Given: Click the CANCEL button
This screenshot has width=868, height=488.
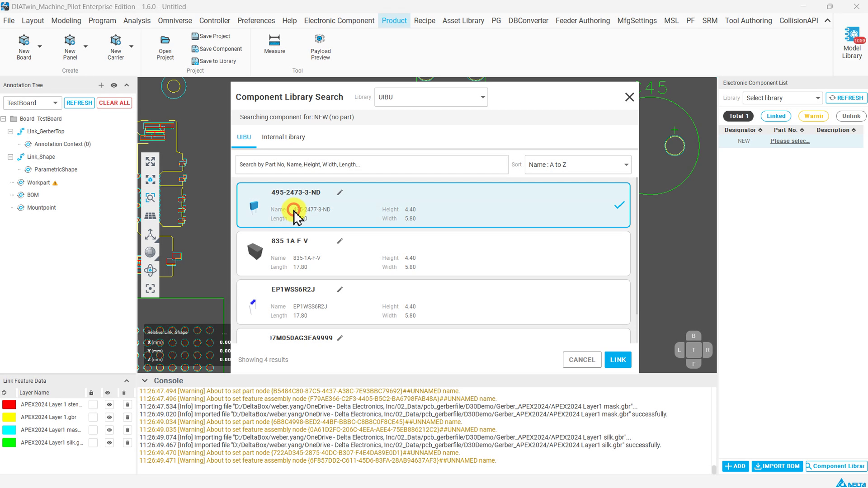Looking at the screenshot, I should 582,360.
